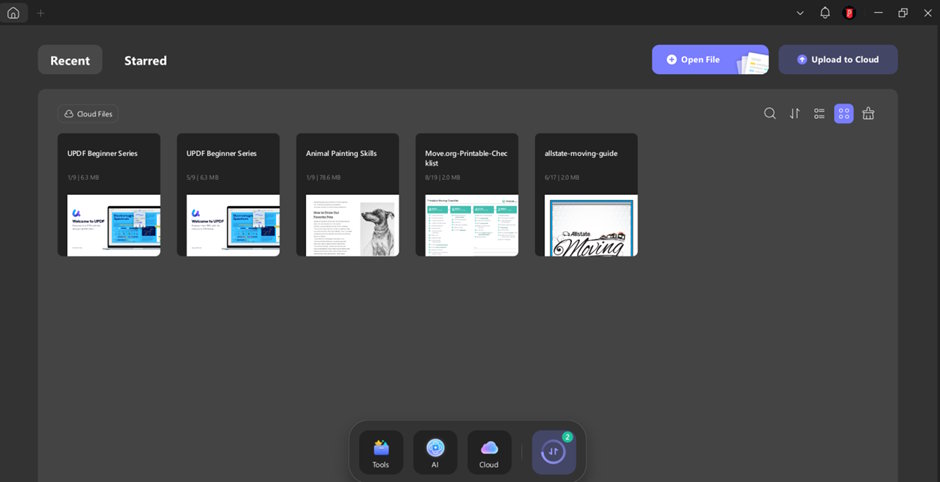Click the search magnifier icon
This screenshot has width=940, height=482.
[x=770, y=114]
